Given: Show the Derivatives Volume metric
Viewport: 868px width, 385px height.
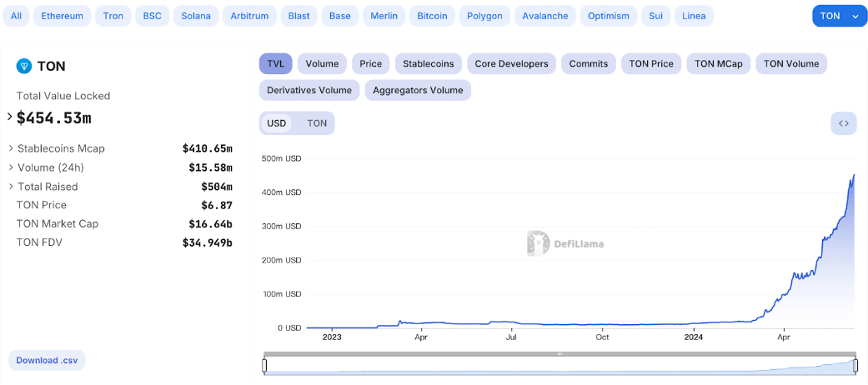Looking at the screenshot, I should pos(310,90).
